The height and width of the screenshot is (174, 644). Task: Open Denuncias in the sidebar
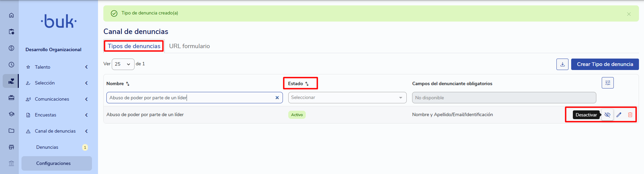pyautogui.click(x=47, y=147)
